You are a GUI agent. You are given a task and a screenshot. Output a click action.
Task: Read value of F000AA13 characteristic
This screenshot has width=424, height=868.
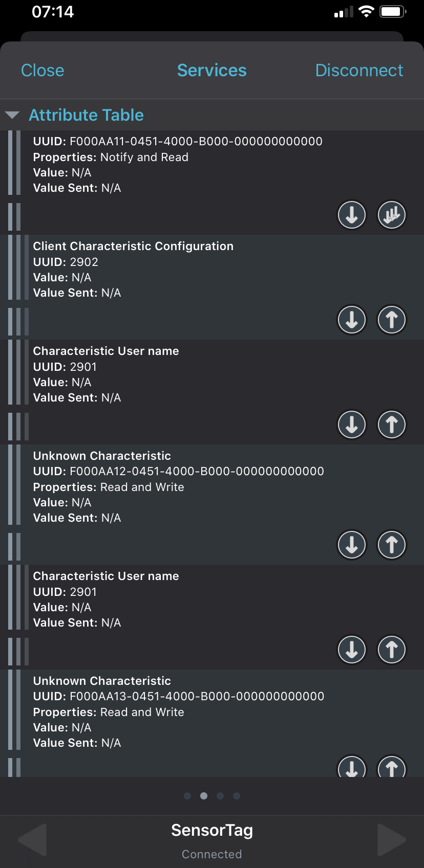(352, 767)
